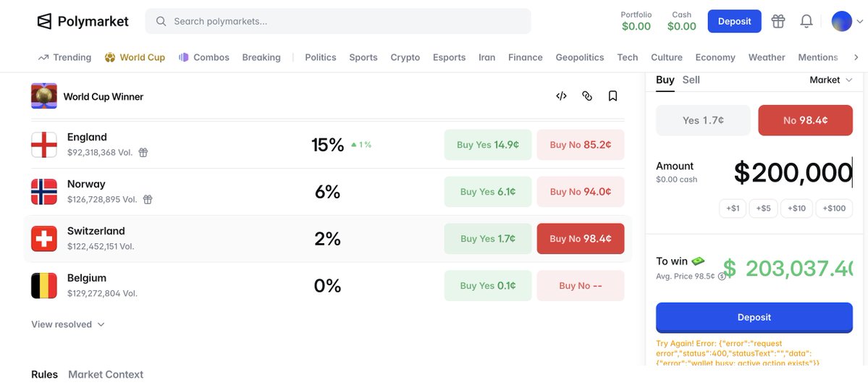Open the Market order type dropdown
The image size is (868, 388).
[x=831, y=80]
